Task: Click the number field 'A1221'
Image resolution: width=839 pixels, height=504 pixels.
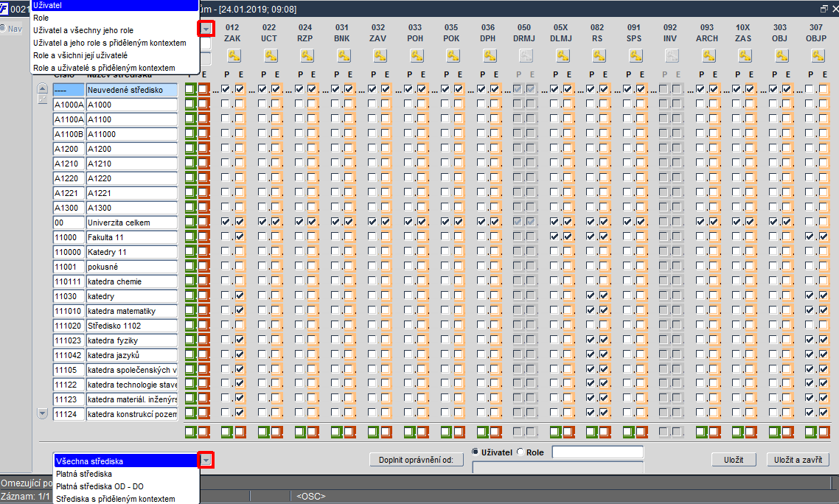Action: point(69,193)
